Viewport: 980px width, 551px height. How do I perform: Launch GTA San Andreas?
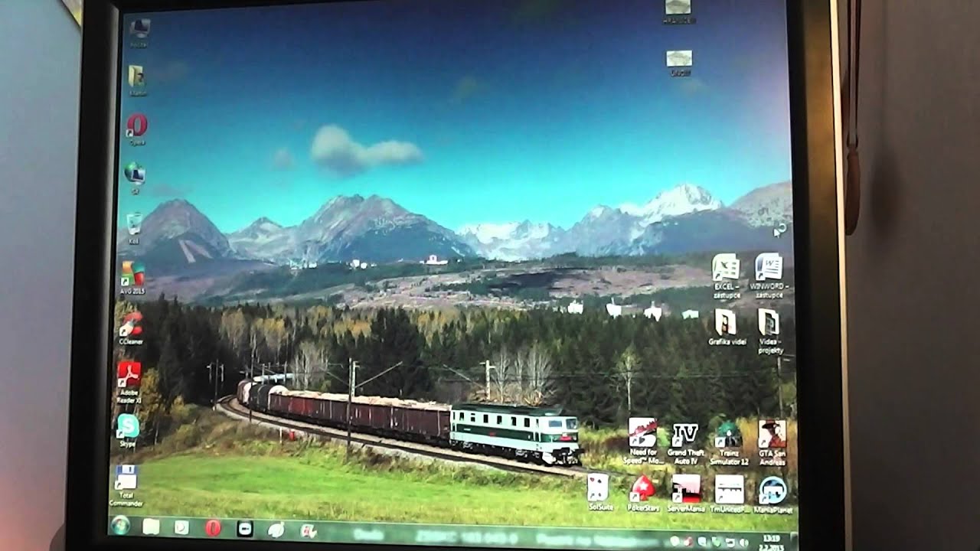[772, 442]
